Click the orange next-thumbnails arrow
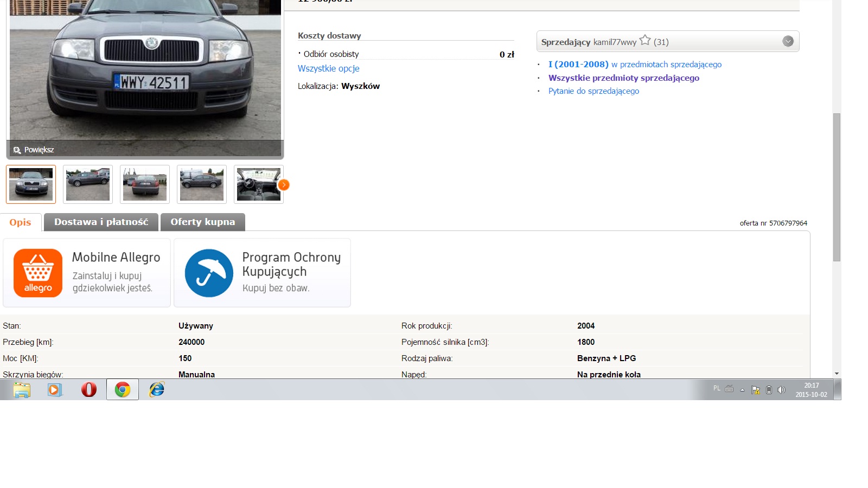This screenshot has width=868, height=488. click(x=283, y=185)
